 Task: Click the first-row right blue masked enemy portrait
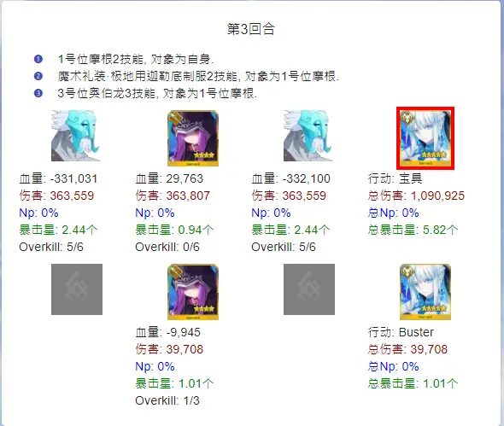[x=309, y=136]
